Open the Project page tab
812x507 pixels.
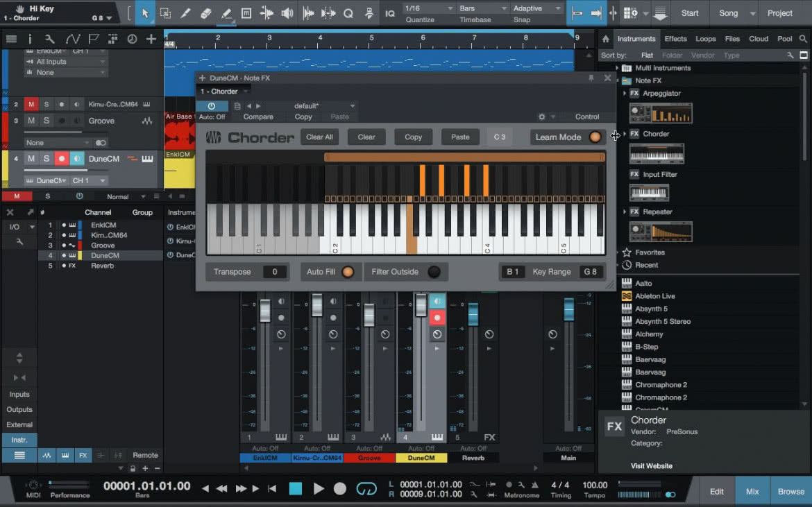[780, 13]
